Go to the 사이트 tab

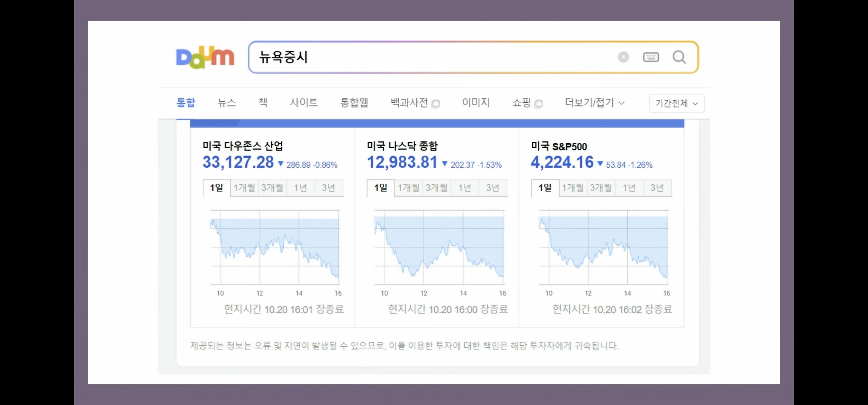[304, 102]
